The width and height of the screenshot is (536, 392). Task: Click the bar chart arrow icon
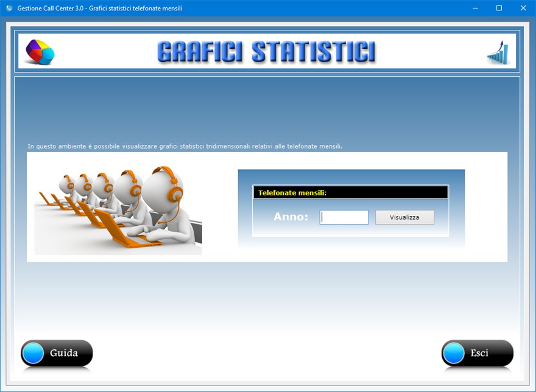pyautogui.click(x=498, y=52)
